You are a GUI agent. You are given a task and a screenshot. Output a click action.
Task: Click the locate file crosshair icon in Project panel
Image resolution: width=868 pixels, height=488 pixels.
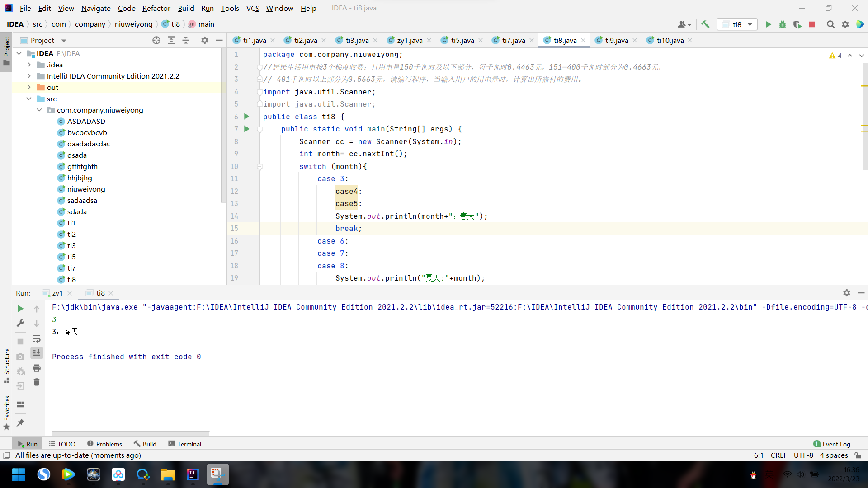click(156, 40)
